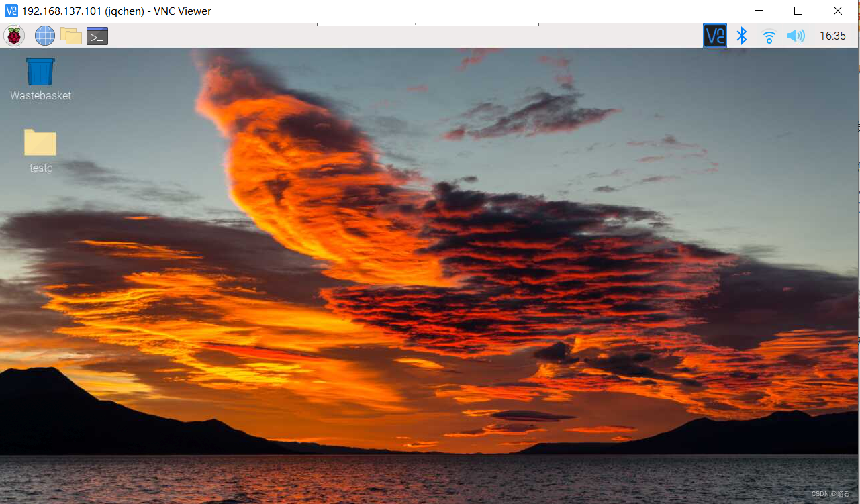Open the Raspberry Pi main menu

(x=14, y=36)
